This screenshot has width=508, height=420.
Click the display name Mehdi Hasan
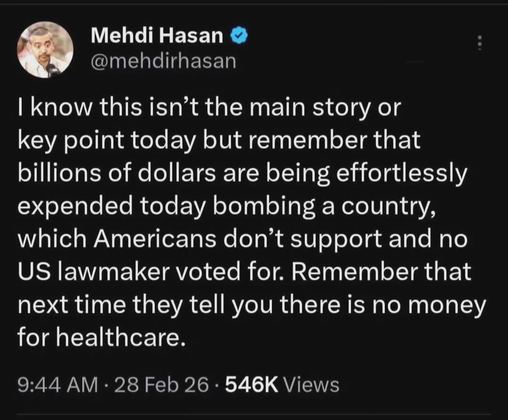click(x=157, y=35)
